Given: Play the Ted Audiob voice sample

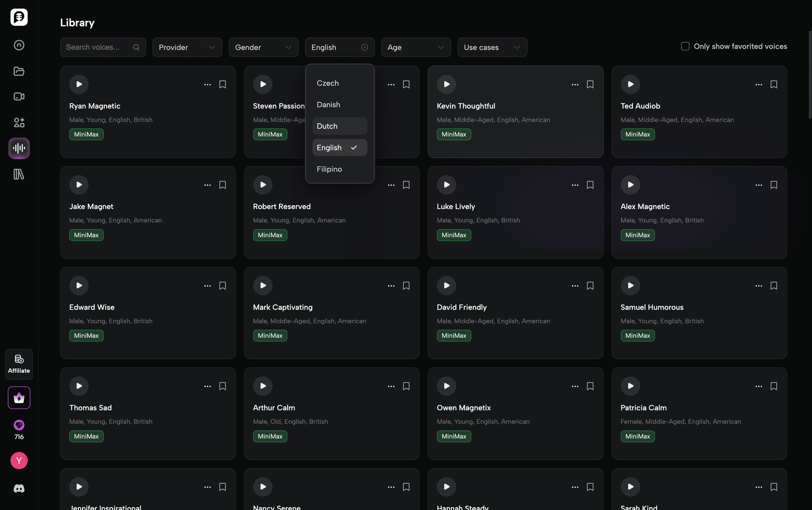Looking at the screenshot, I should tap(630, 84).
